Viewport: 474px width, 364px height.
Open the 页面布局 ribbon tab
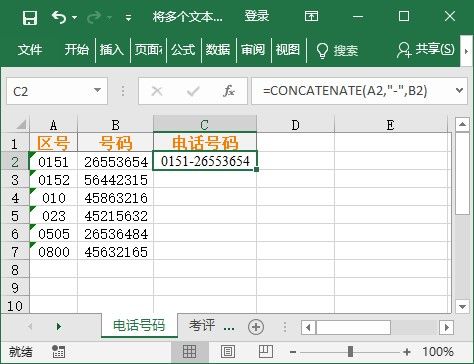(148, 50)
